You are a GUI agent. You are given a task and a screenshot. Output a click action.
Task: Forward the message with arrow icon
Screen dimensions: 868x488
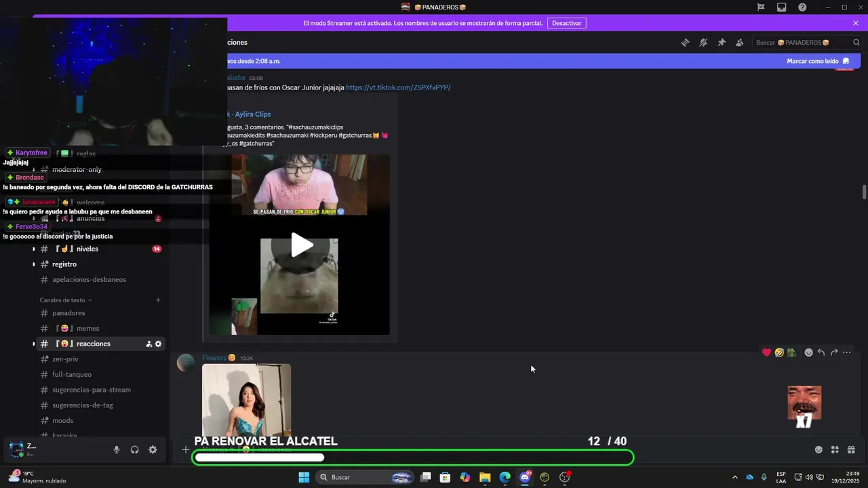(834, 352)
